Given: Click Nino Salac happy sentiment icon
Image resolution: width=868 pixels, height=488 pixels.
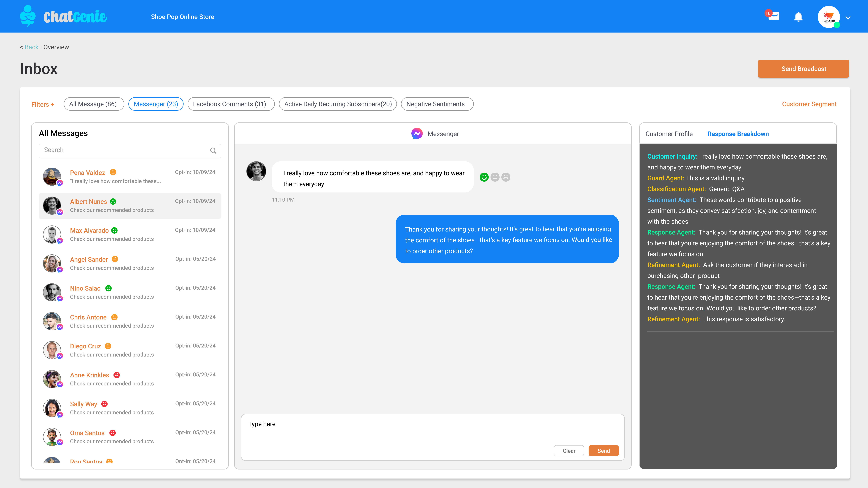Looking at the screenshot, I should 108,288.
